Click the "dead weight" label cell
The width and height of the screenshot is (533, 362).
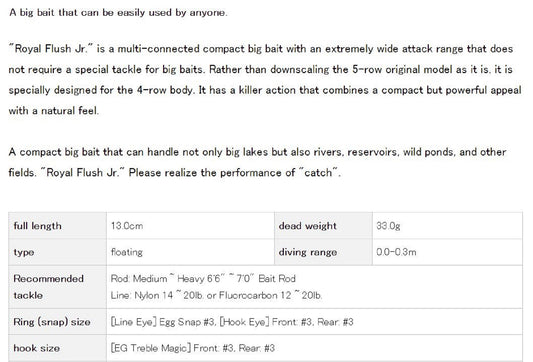pos(323,226)
